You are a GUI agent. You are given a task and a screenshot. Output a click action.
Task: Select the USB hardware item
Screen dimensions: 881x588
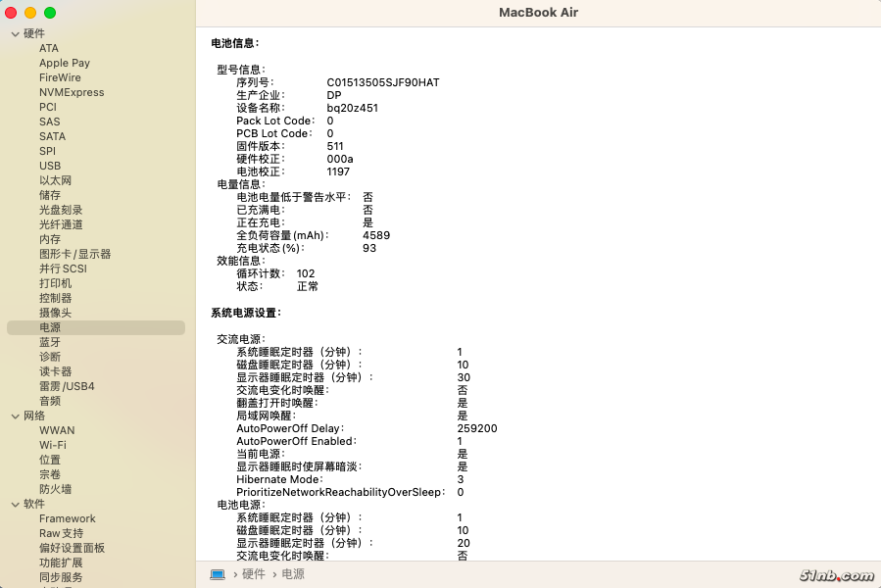pyautogui.click(x=50, y=166)
